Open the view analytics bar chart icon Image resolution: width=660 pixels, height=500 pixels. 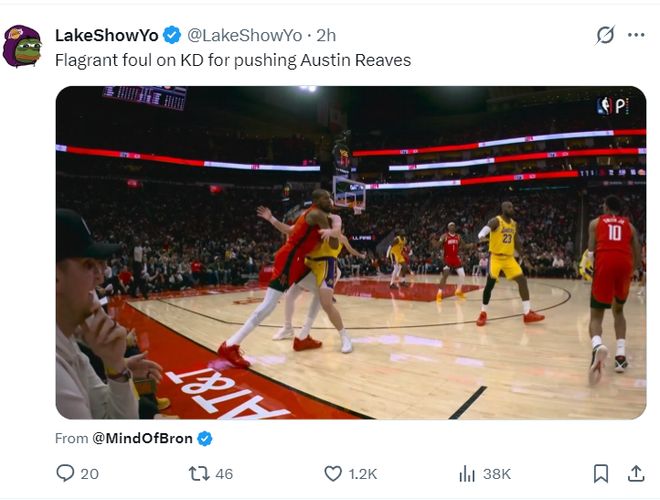[467, 473]
